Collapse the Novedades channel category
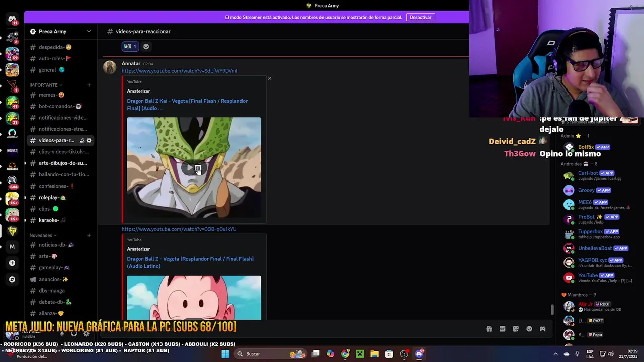The image size is (644, 362). coord(43,235)
